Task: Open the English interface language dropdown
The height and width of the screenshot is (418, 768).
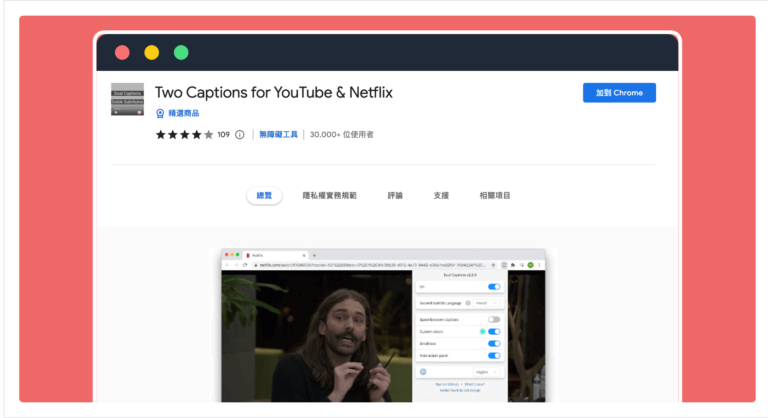Action: click(487, 372)
